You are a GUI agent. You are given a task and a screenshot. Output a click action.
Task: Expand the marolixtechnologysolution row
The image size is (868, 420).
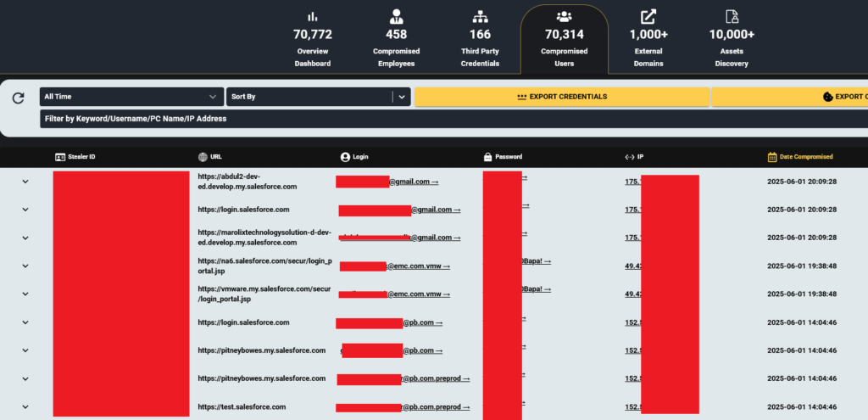coord(25,238)
